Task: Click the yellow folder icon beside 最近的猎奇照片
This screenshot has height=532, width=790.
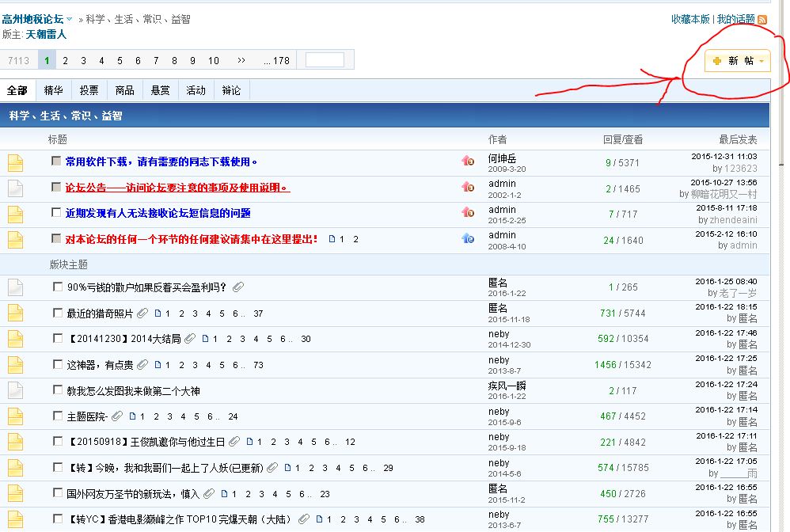Action: click(16, 313)
